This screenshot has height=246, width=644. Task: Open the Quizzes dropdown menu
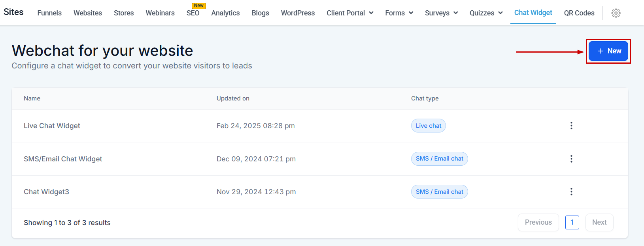coord(486,13)
